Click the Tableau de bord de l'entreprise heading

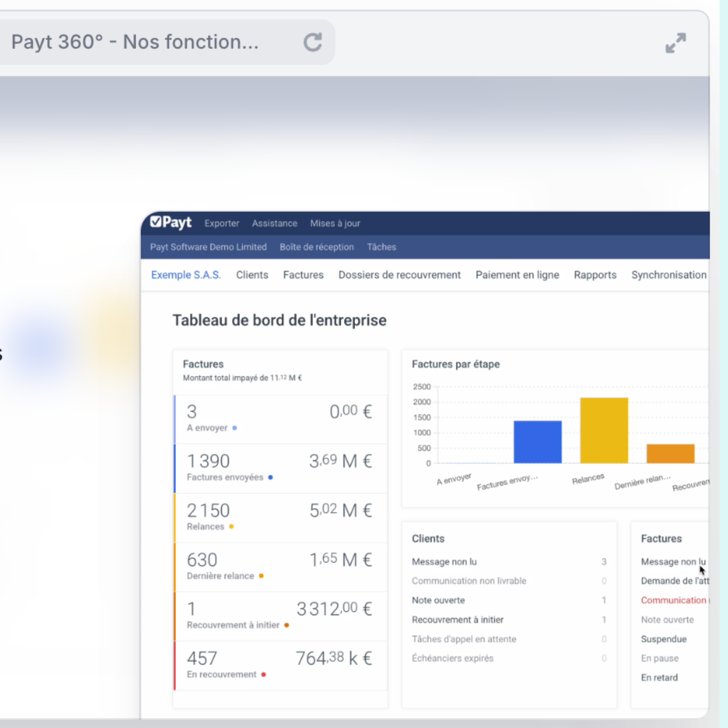click(x=280, y=320)
